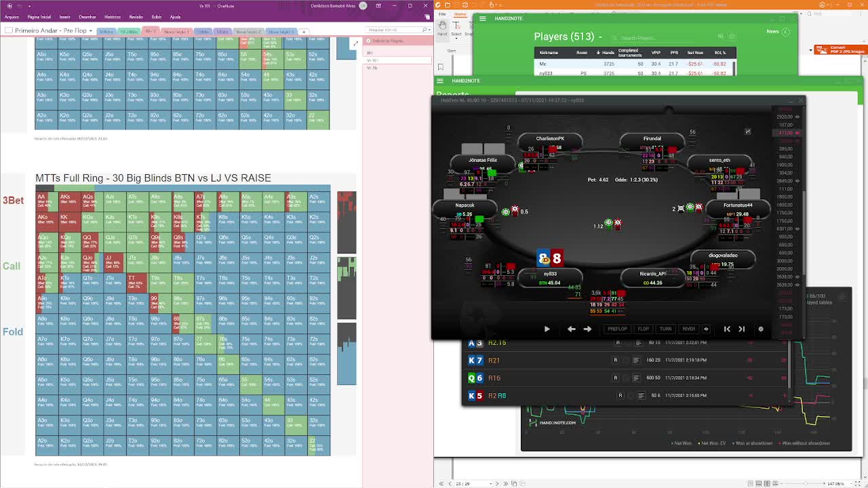Image resolution: width=868 pixels, height=488 pixels.
Task: Select the Home tab in PDF reader
Action: tap(460, 14)
